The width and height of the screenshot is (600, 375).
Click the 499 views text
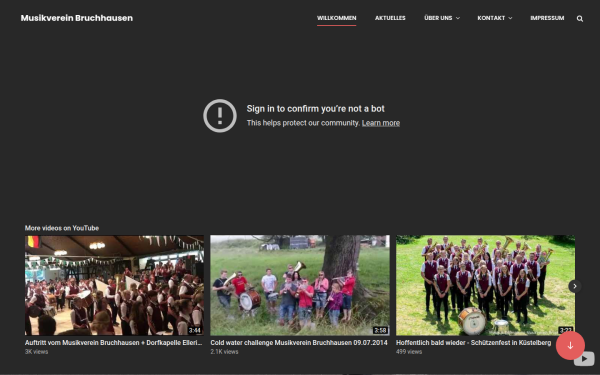409,352
